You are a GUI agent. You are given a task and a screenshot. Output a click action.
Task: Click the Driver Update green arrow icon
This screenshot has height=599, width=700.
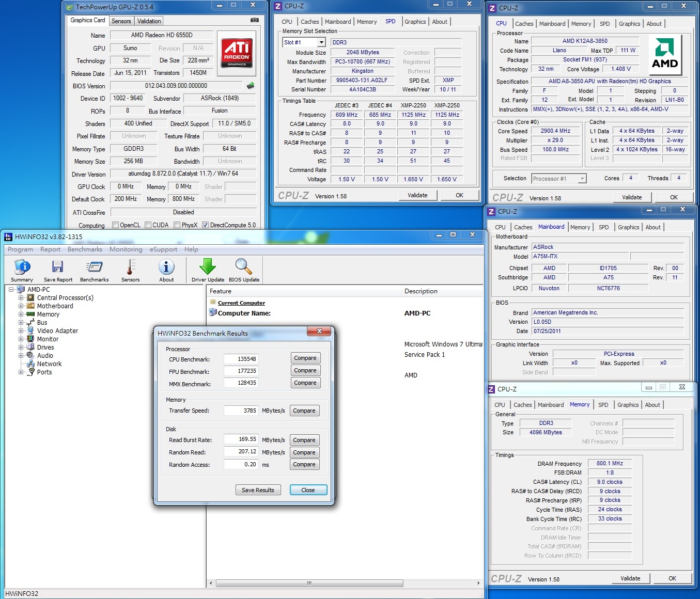pos(208,267)
